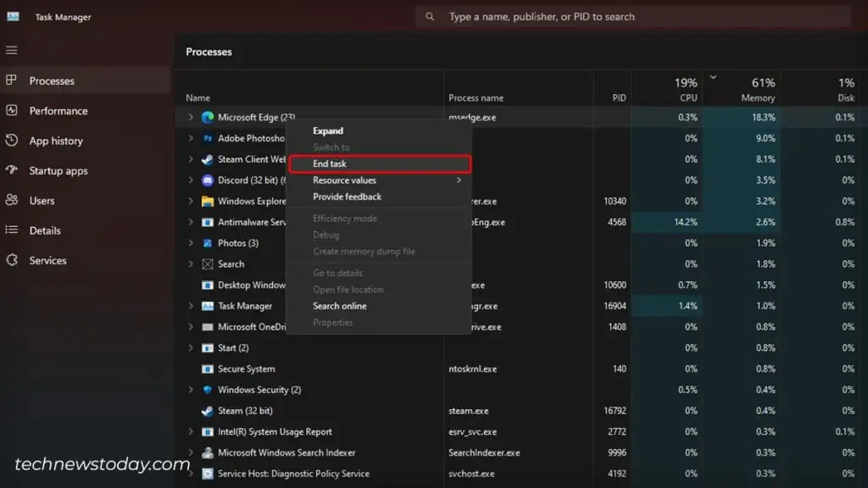Expand the Adobe Photoshop process group
Image resolution: width=868 pixels, height=488 pixels.
191,138
